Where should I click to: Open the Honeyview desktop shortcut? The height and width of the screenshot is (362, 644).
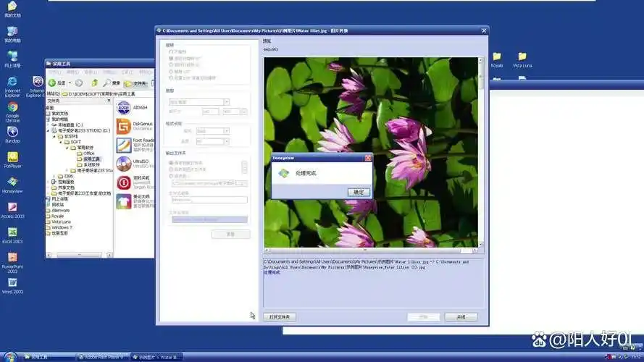pos(12,182)
